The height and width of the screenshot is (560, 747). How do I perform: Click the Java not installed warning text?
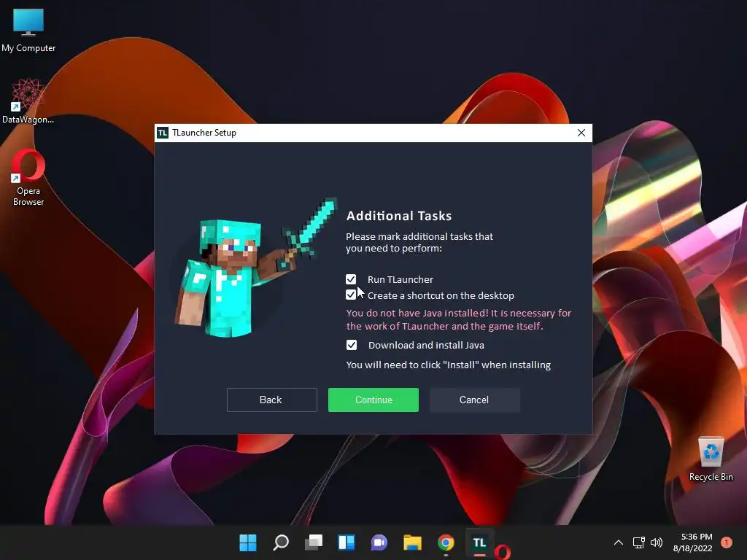click(458, 319)
